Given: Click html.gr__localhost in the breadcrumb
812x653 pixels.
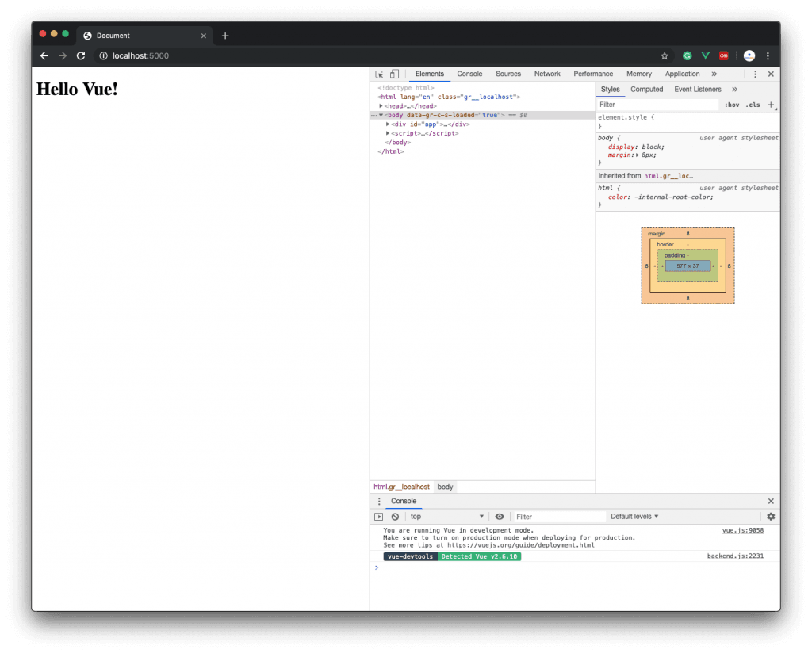Looking at the screenshot, I should click(x=401, y=487).
